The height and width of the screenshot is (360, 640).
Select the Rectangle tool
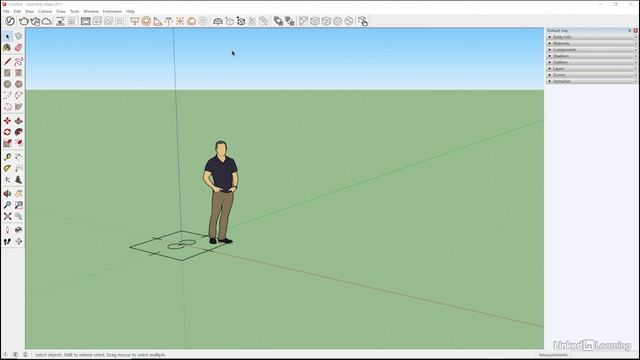[x=7, y=73]
